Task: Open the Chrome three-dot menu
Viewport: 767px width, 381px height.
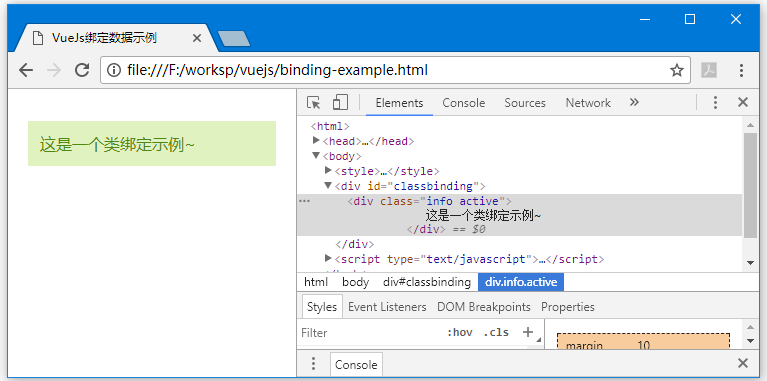Action: 742,70
